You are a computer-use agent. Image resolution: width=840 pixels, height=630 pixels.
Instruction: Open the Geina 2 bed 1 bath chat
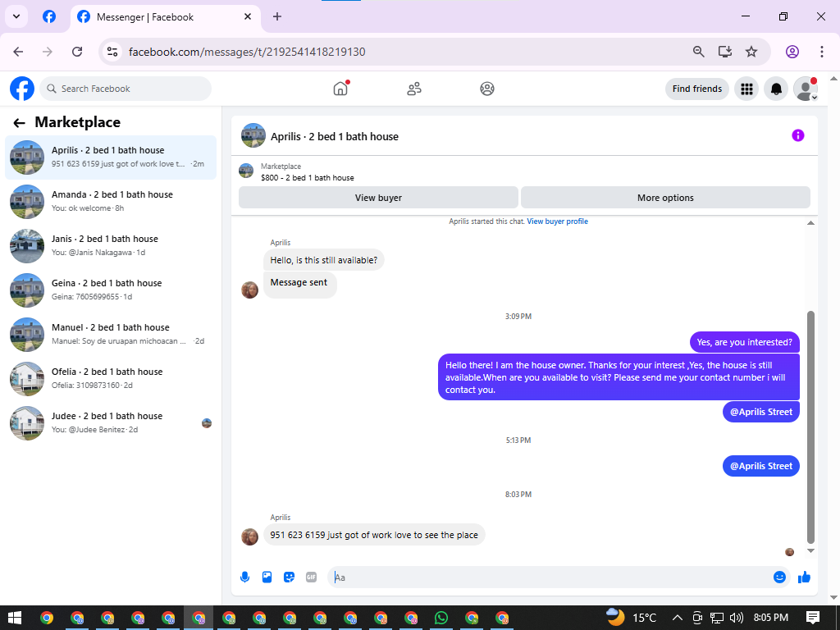coord(111,290)
